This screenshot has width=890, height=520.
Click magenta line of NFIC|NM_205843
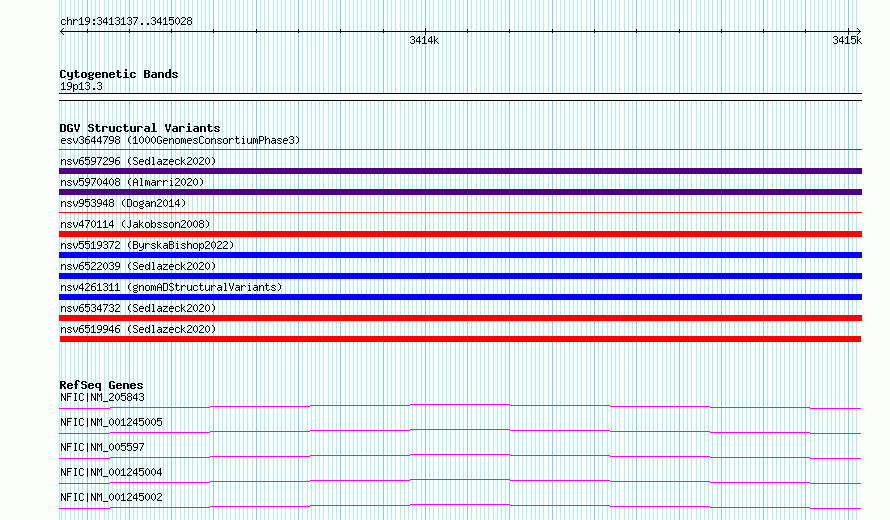[460, 406]
